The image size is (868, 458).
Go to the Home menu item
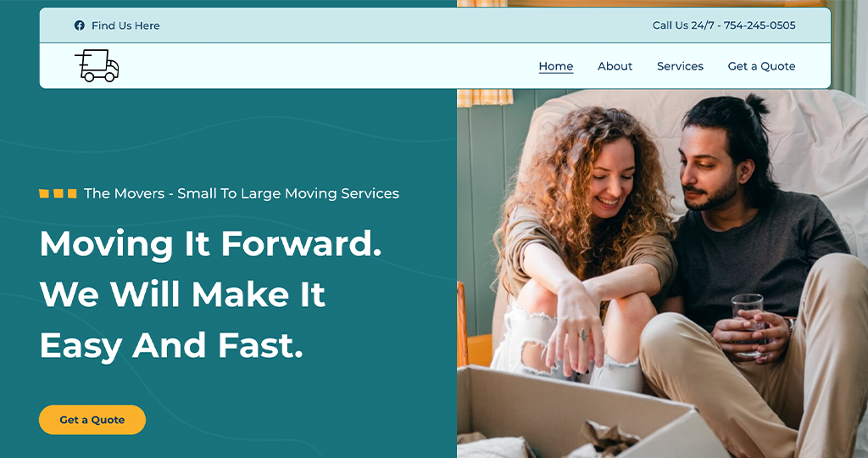556,66
